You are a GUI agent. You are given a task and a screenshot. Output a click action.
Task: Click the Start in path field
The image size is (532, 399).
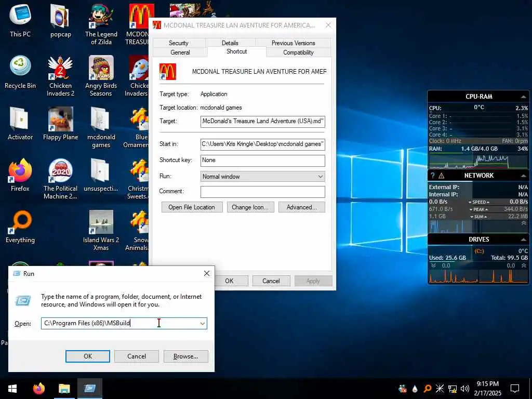click(x=262, y=144)
